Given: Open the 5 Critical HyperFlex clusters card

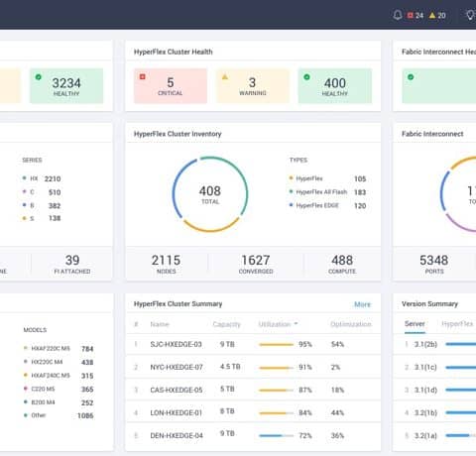Looking at the screenshot, I should (171, 86).
